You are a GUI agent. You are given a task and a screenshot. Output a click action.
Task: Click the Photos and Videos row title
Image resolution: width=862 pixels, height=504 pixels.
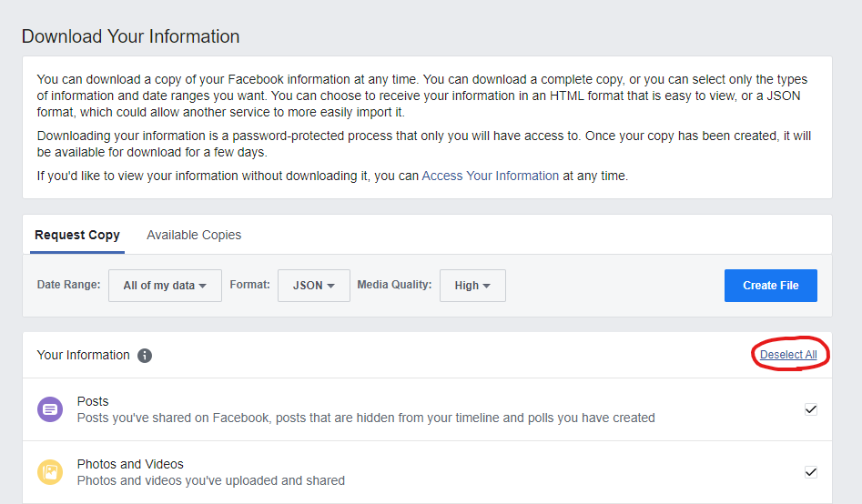click(130, 464)
